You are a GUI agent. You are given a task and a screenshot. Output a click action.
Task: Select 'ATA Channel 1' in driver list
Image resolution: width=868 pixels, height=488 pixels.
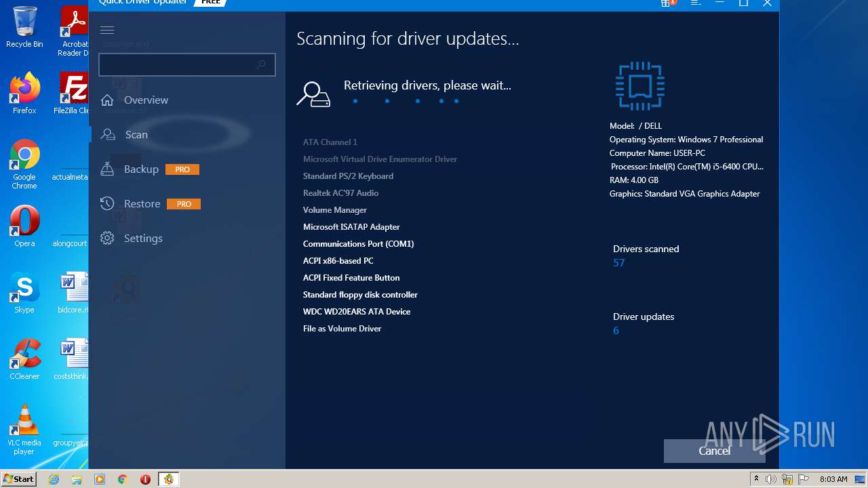330,142
